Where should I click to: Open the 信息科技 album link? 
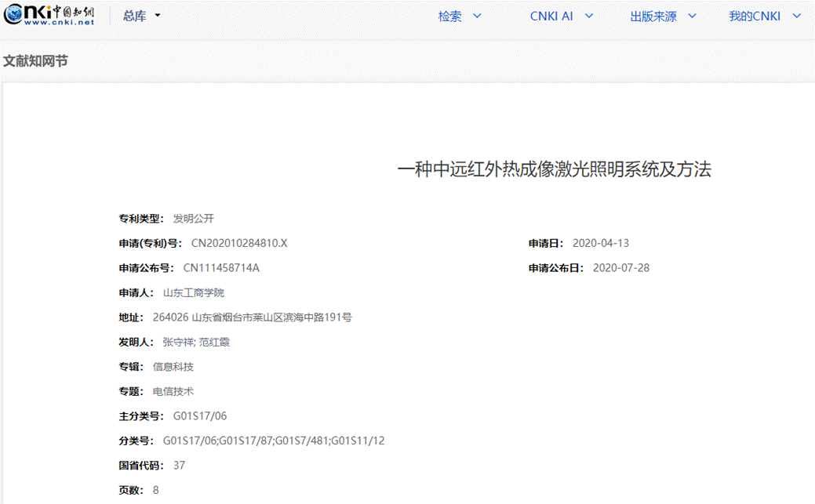tap(173, 367)
